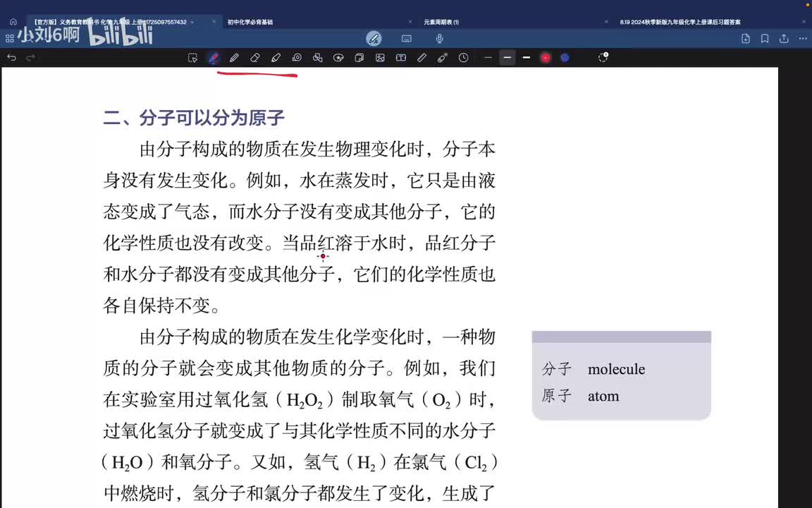
Task: Select the active fountain pen tool
Action: point(214,58)
